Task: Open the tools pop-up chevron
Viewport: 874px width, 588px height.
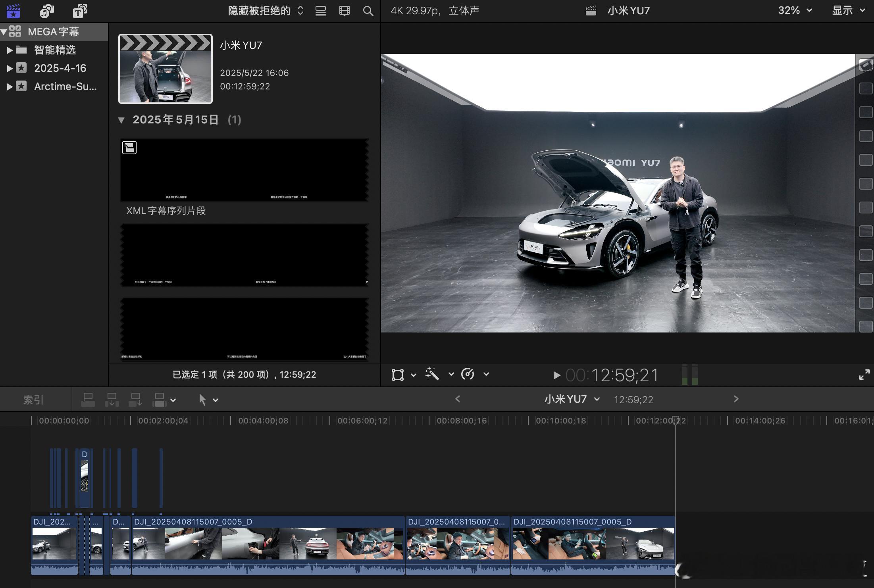Action: coord(216,400)
